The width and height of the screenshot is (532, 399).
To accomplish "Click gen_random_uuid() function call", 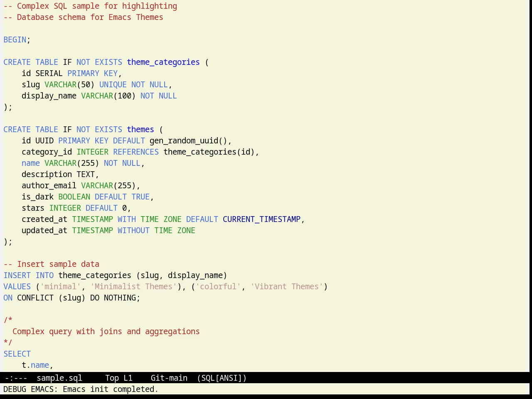I will 188,140.
